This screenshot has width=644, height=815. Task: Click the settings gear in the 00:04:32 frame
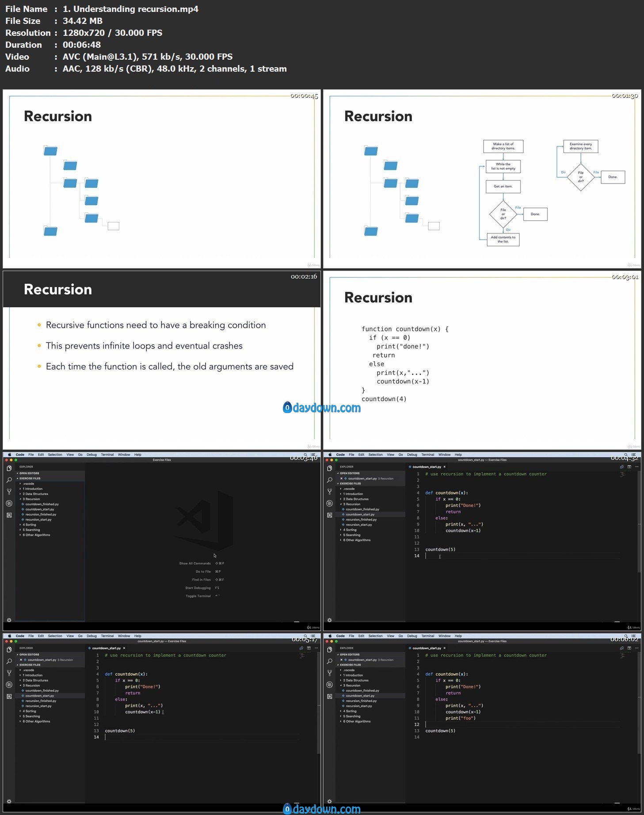click(329, 620)
